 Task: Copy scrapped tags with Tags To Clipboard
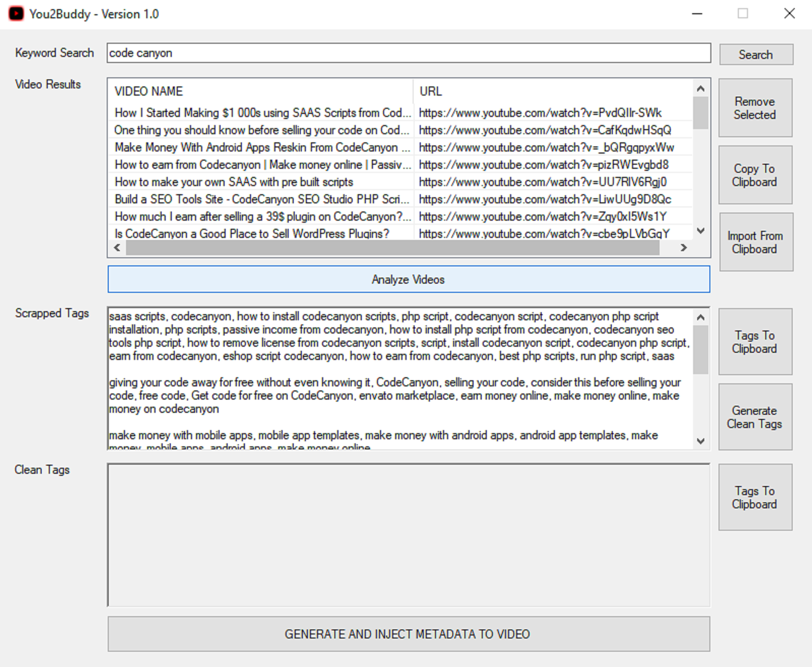755,342
